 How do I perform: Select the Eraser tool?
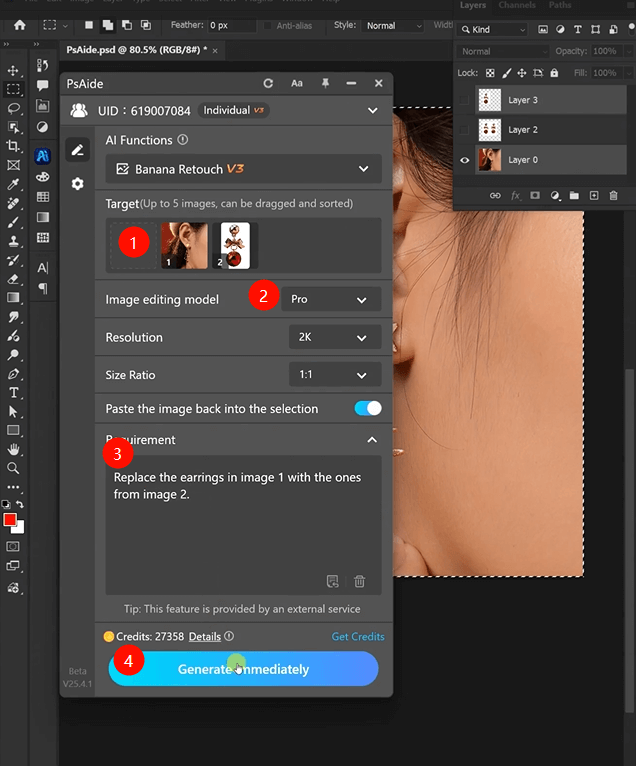(13, 279)
